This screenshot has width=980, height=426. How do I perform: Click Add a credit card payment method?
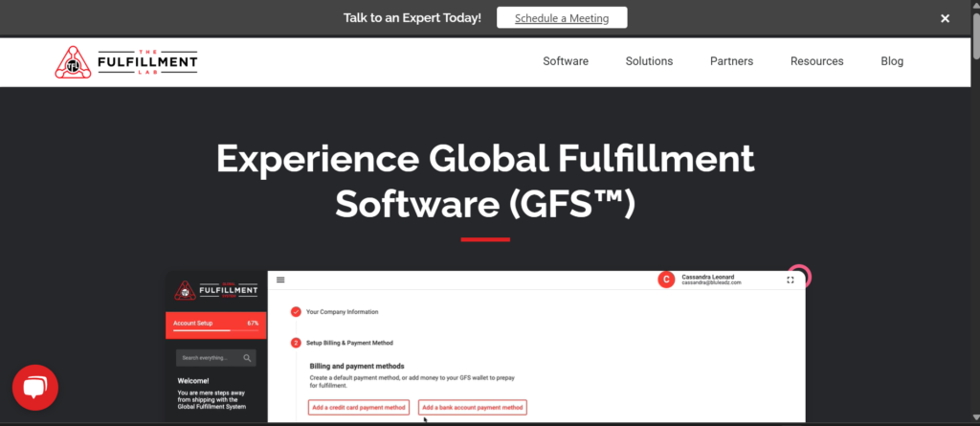359,407
